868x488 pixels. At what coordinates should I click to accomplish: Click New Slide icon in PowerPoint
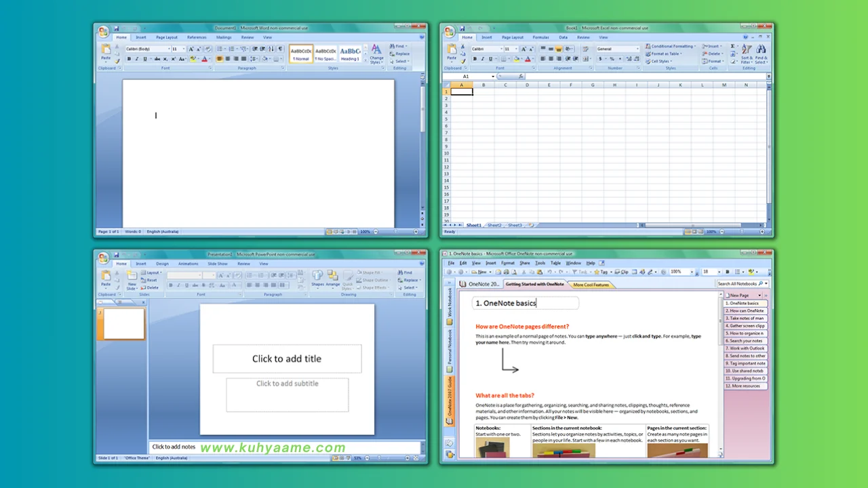(132, 279)
